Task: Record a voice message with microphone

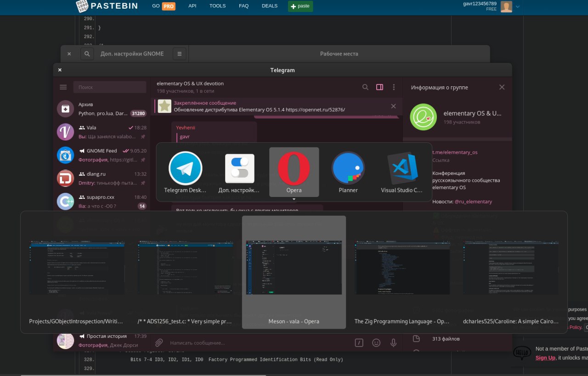Action: pos(393,342)
